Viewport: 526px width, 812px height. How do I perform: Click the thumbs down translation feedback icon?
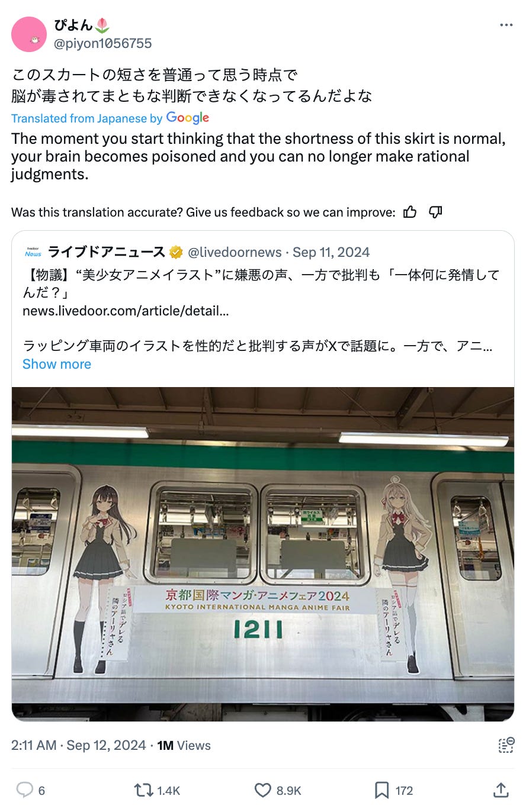(435, 212)
